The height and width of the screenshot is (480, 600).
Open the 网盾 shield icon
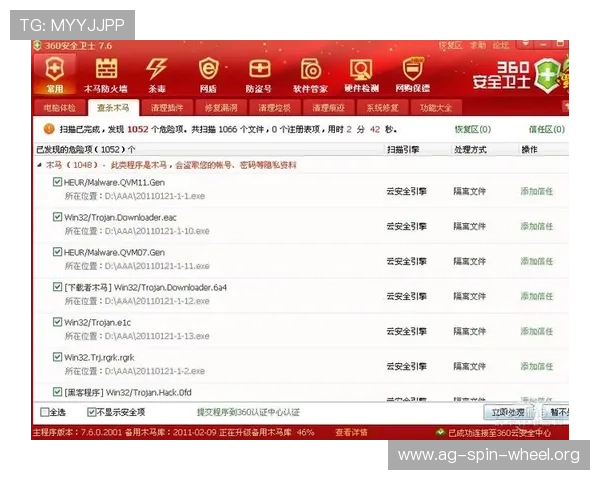click(208, 75)
